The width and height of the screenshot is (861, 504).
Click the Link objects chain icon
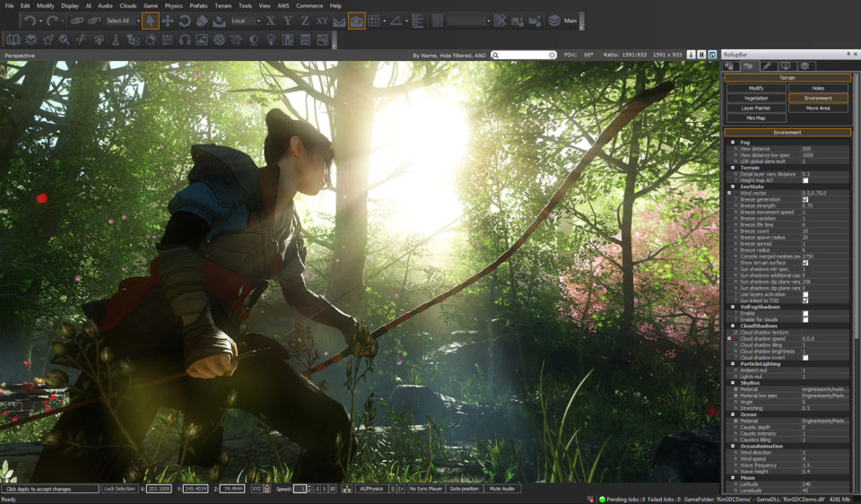click(77, 21)
